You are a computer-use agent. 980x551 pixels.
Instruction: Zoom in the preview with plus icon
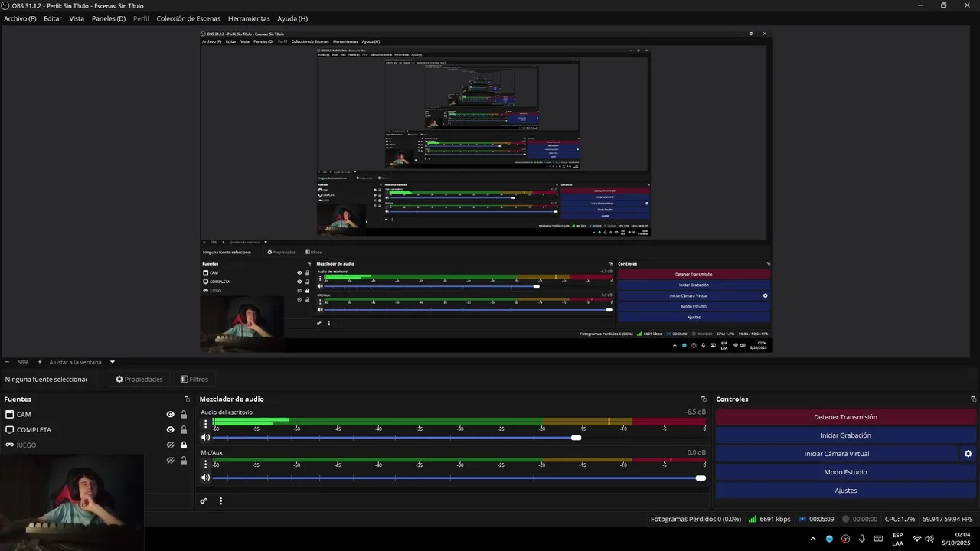(x=40, y=362)
